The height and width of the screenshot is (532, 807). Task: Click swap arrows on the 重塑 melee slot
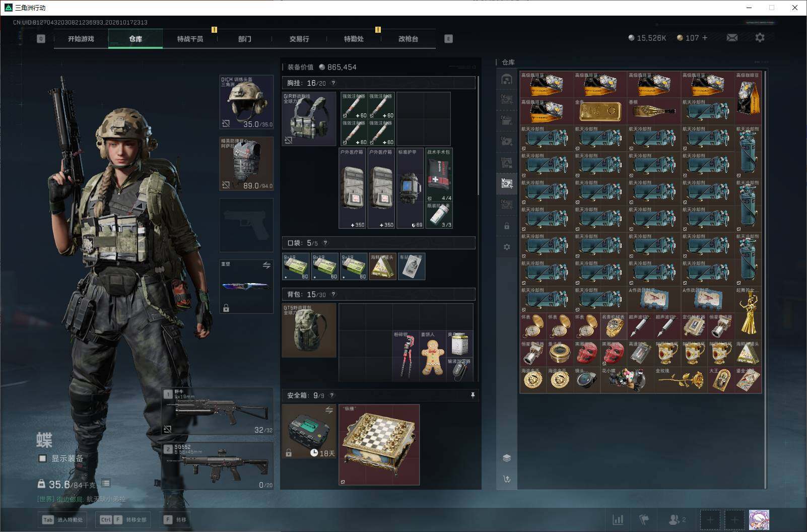point(266,265)
